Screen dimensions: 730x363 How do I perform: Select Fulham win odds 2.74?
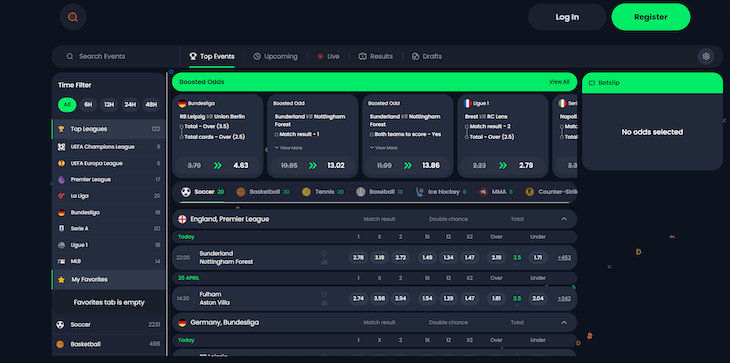click(x=358, y=298)
